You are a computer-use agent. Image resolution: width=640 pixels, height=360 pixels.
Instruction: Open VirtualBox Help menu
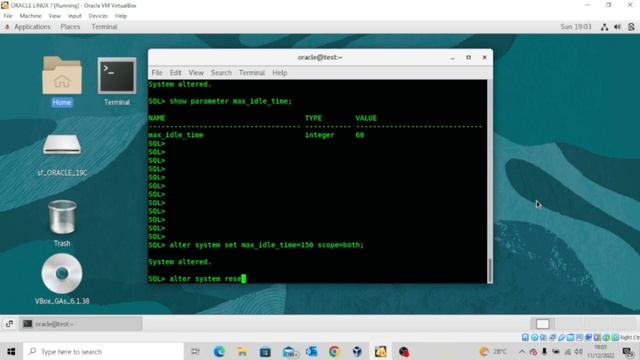tap(121, 16)
